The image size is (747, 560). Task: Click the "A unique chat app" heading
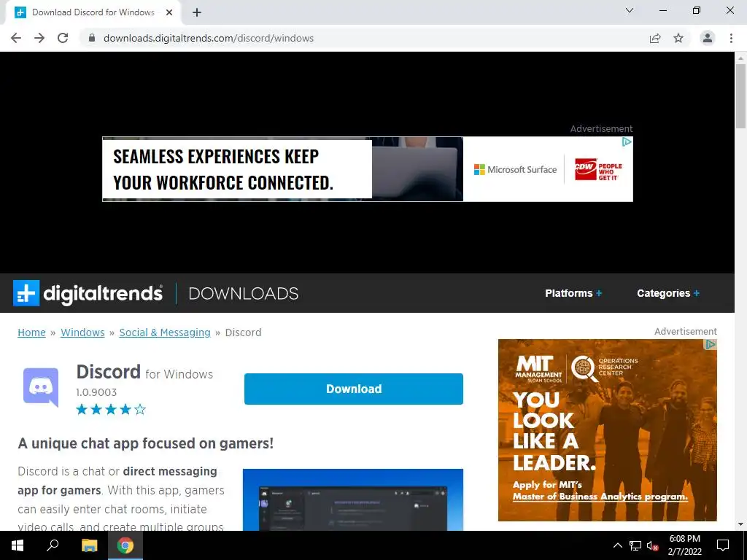tap(146, 443)
